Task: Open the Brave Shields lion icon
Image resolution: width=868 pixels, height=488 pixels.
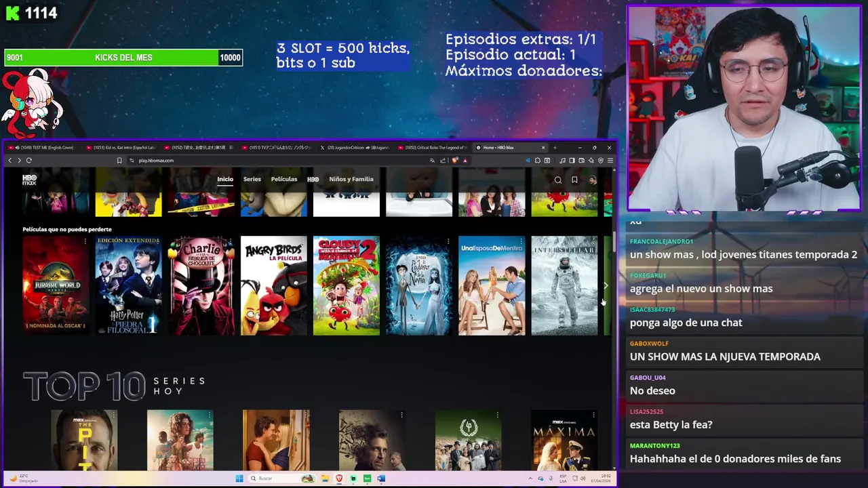Action: tap(455, 161)
